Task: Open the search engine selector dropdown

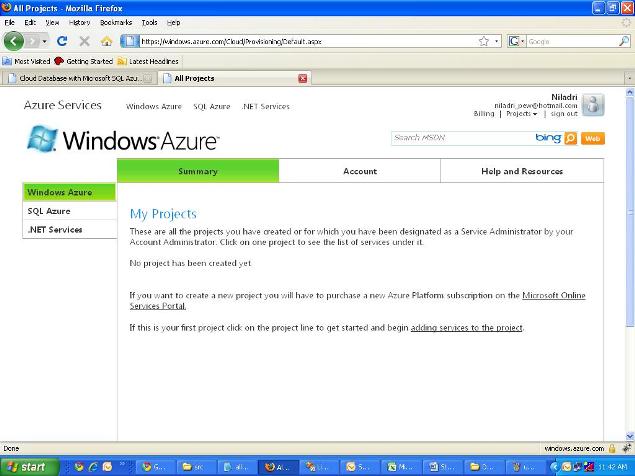Action: 517,41
